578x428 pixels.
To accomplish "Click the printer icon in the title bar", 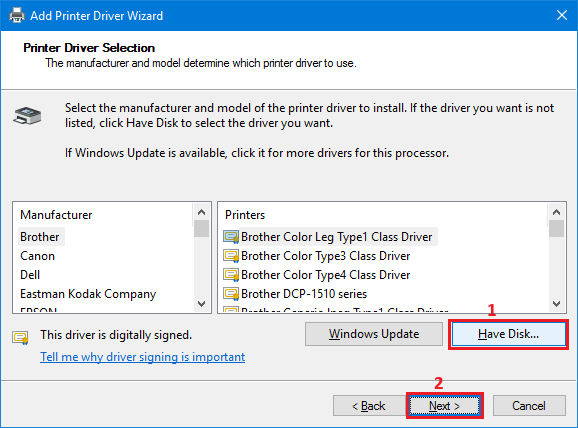I will pyautogui.click(x=17, y=15).
